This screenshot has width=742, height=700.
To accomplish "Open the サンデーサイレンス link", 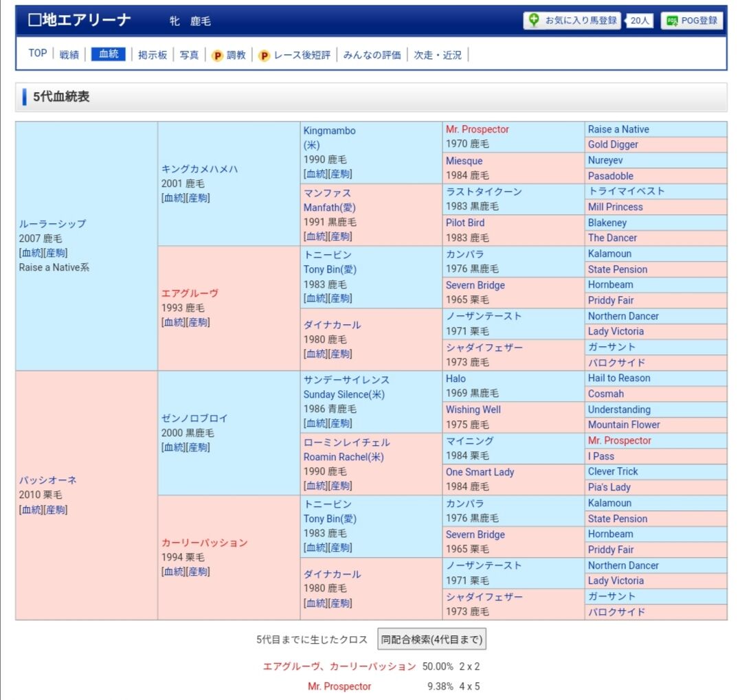I will (x=346, y=380).
